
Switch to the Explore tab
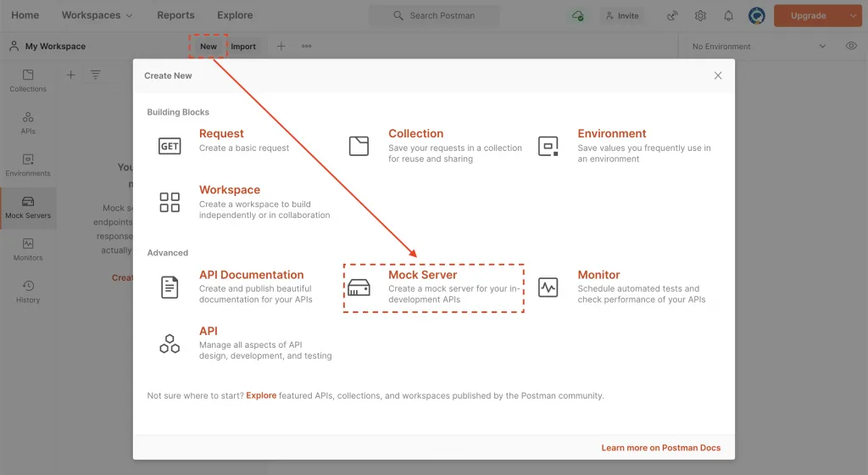tap(235, 15)
